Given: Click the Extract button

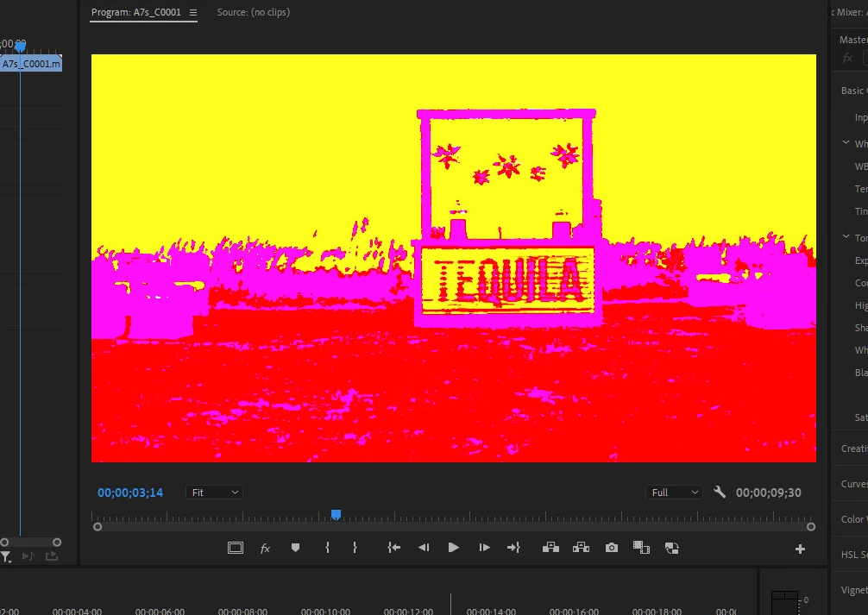Looking at the screenshot, I should (582, 548).
